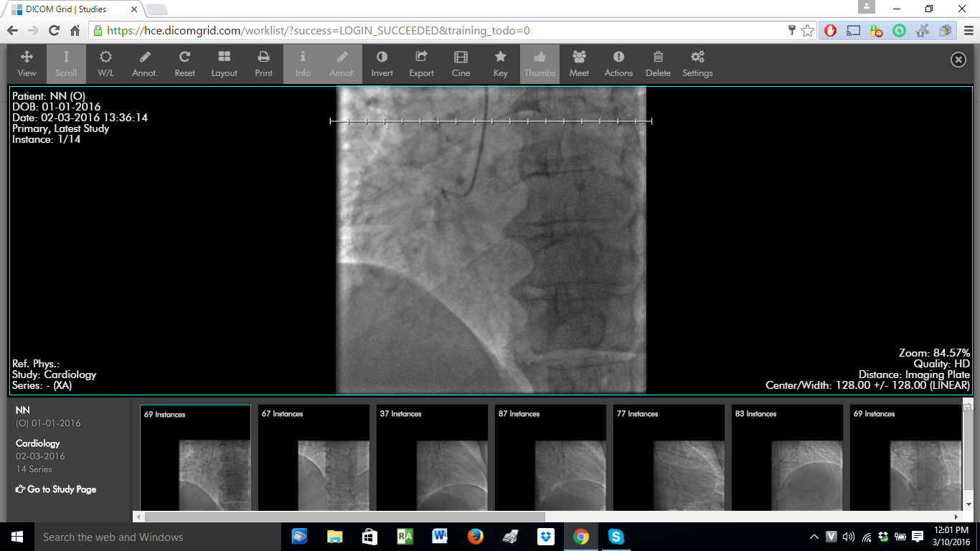This screenshot has width=980, height=551.
Task: Open the 77 Instances series thumbnail
Action: click(669, 458)
